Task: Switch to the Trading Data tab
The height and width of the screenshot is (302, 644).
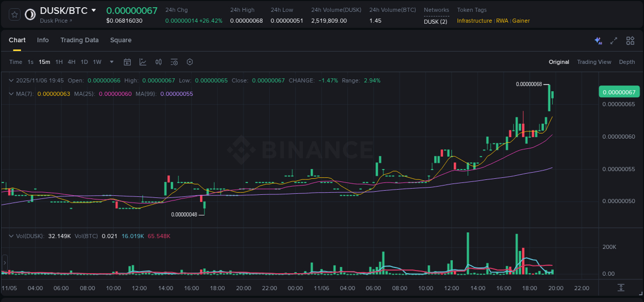Action: (x=79, y=40)
